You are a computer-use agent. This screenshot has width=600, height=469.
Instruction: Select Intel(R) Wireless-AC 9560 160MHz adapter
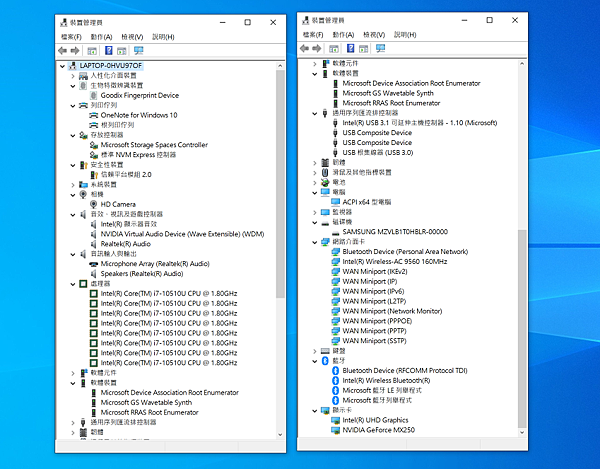(x=395, y=262)
